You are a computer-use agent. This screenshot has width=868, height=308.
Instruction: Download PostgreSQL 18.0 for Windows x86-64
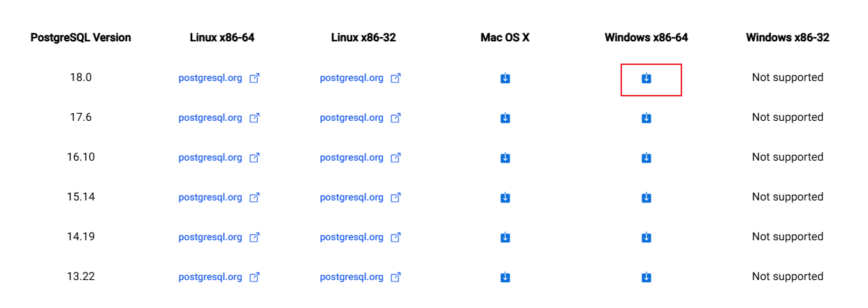click(646, 78)
